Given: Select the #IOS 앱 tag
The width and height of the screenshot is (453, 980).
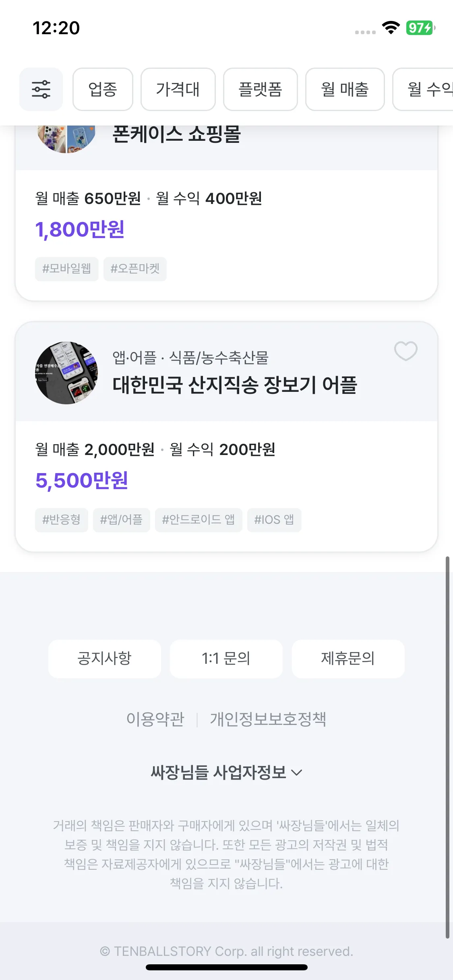Looking at the screenshot, I should [274, 520].
